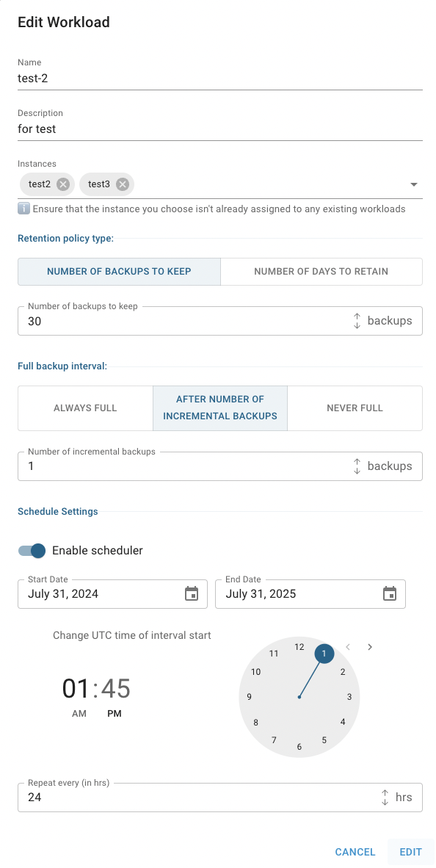
Task: Go to next clock view arrow
Action: click(x=370, y=646)
